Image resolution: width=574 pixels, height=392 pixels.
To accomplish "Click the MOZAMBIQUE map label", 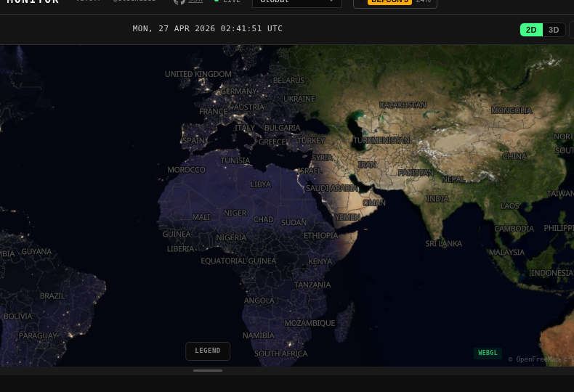I will [310, 323].
